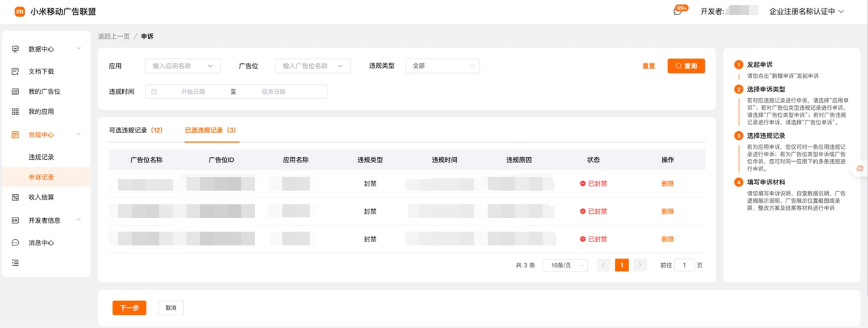Viewport: 868px width, 328px height.
Task: Open the floating customer service chat icon
Action: tap(860, 169)
